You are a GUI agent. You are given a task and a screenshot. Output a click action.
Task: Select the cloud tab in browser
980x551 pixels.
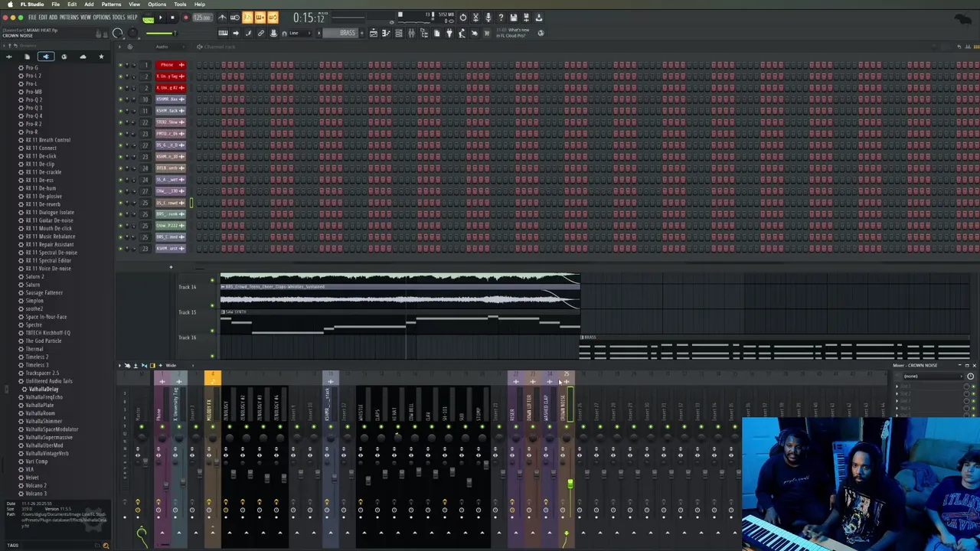tap(83, 57)
